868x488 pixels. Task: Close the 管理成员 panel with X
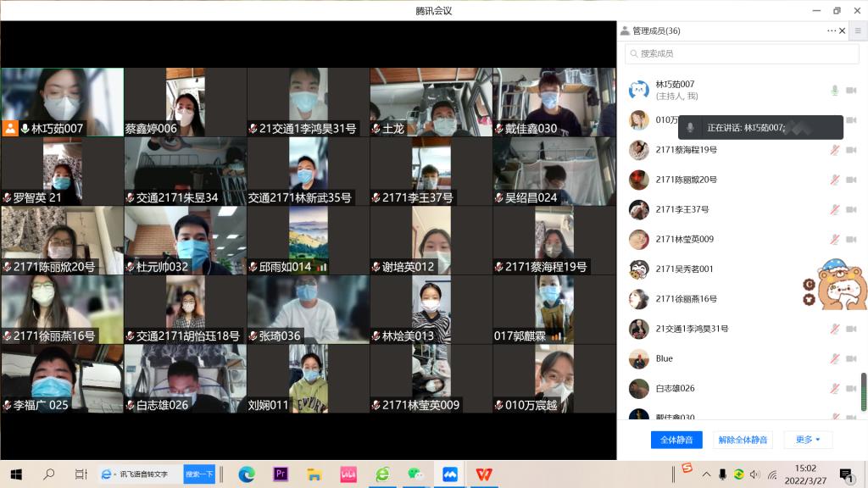tap(842, 31)
